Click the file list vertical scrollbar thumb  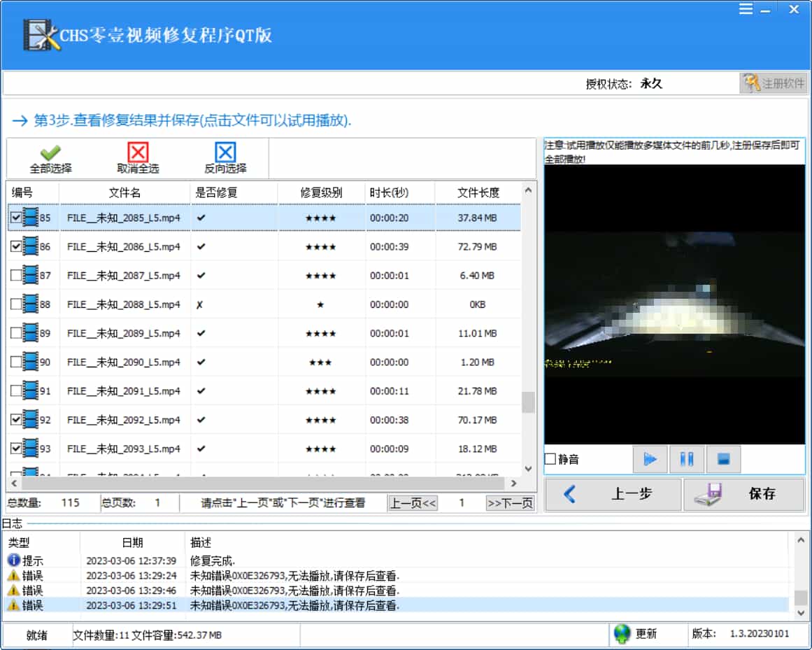tap(528, 402)
